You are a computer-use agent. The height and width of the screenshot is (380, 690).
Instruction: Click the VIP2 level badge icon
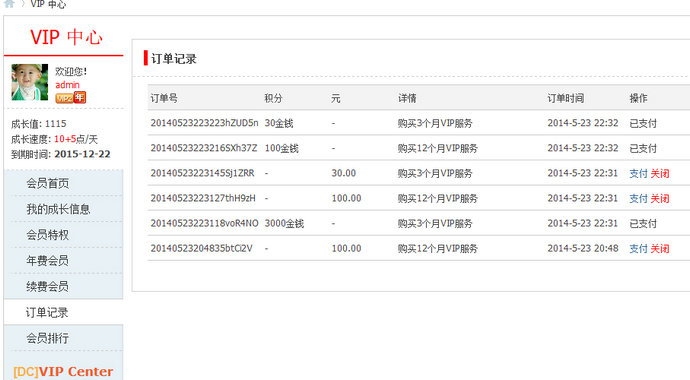[64, 98]
